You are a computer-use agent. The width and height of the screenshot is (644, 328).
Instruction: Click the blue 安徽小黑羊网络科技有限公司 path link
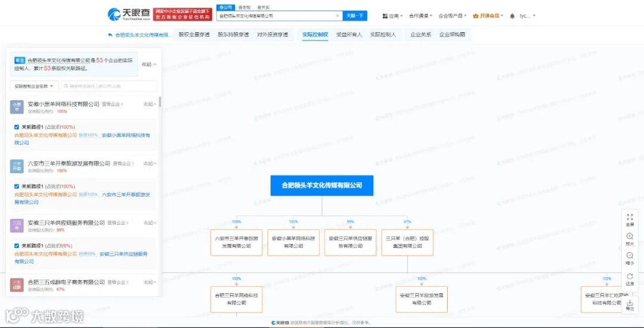tap(82, 139)
